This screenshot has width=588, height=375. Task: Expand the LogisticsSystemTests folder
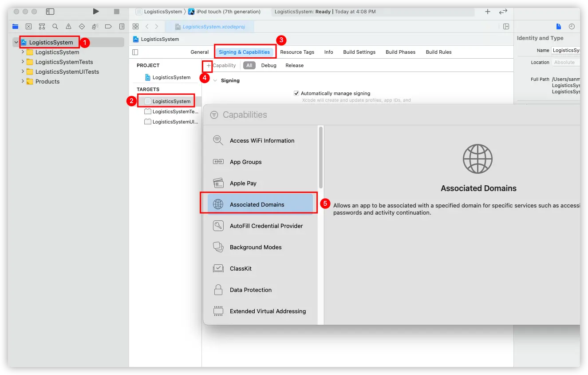click(23, 62)
